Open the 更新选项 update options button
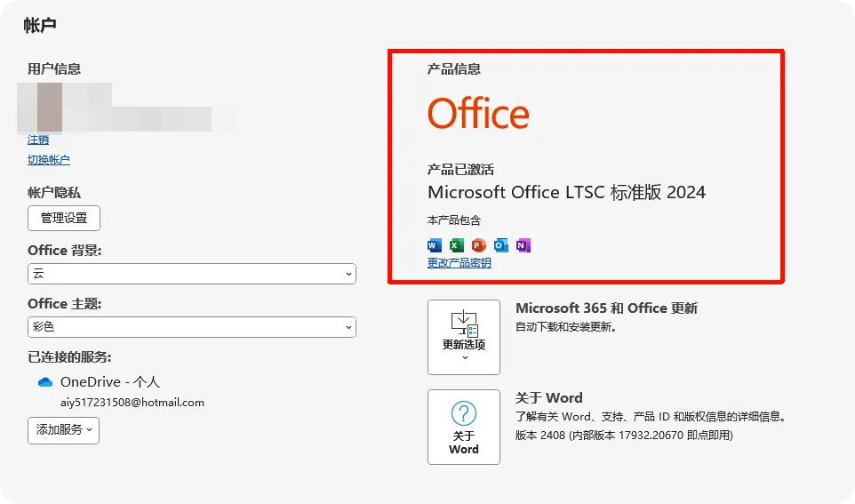Screen dimensions: 855x504 463,337
